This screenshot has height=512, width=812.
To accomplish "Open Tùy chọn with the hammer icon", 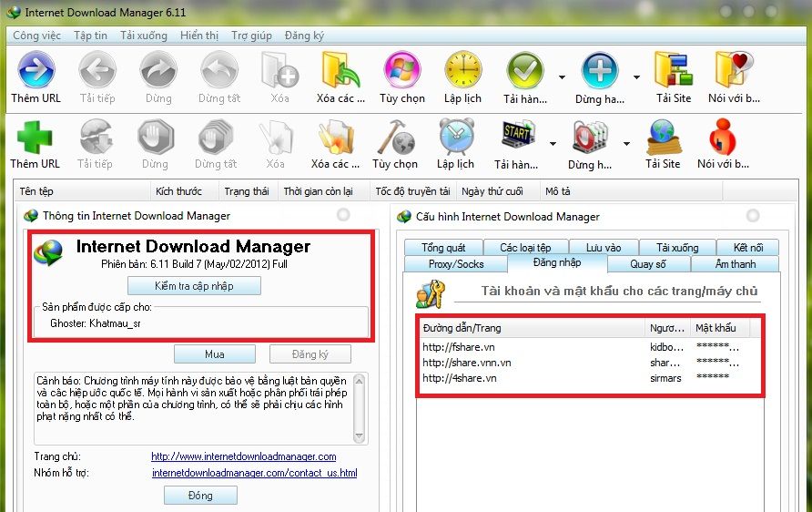I will point(395,138).
